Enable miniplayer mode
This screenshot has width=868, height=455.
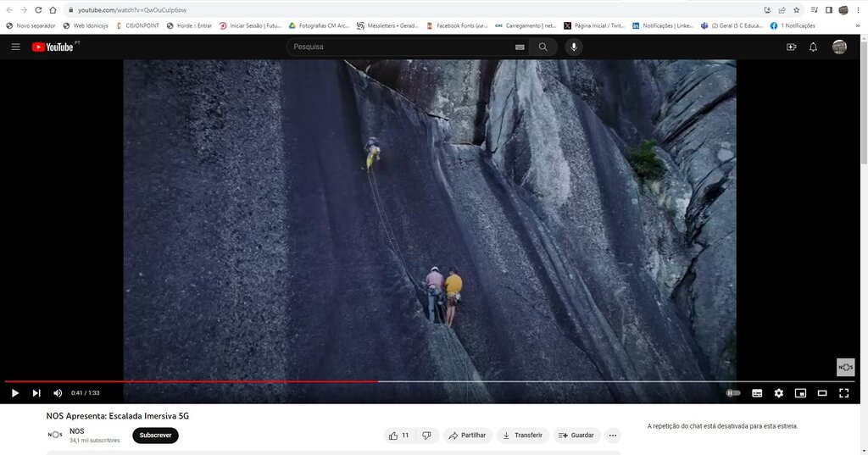pyautogui.click(x=800, y=393)
